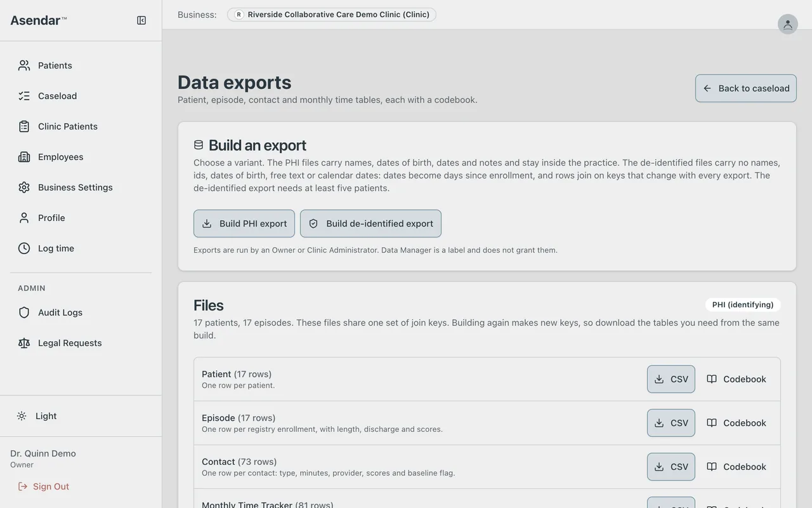
Task: Open the Patient table Codebook
Action: point(737,379)
